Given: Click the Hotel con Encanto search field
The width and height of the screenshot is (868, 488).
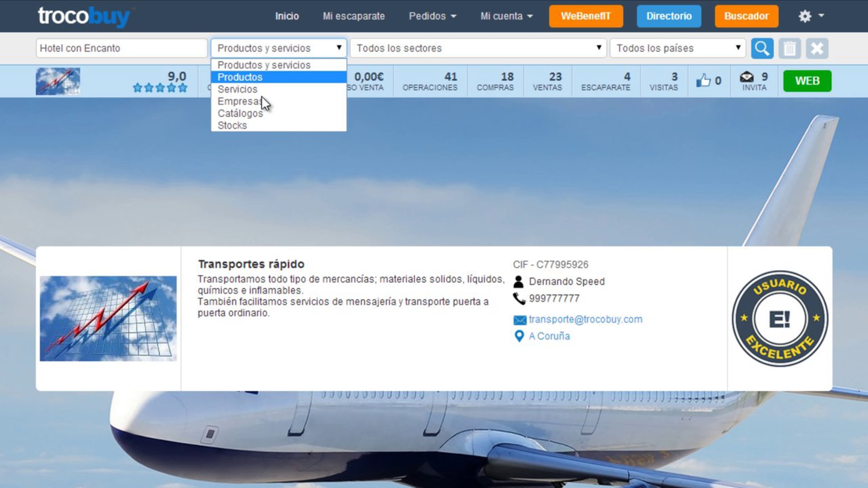Looking at the screenshot, I should point(122,48).
